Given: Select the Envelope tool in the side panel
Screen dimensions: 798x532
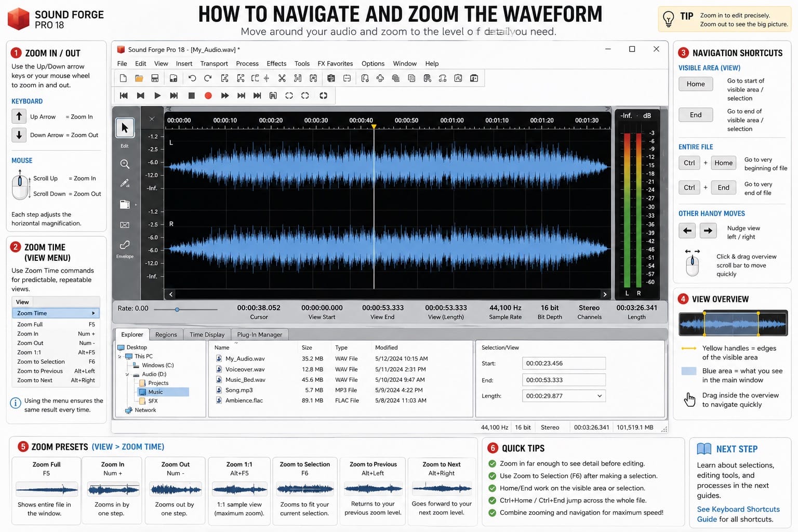Looking at the screenshot, I should pyautogui.click(x=125, y=245).
